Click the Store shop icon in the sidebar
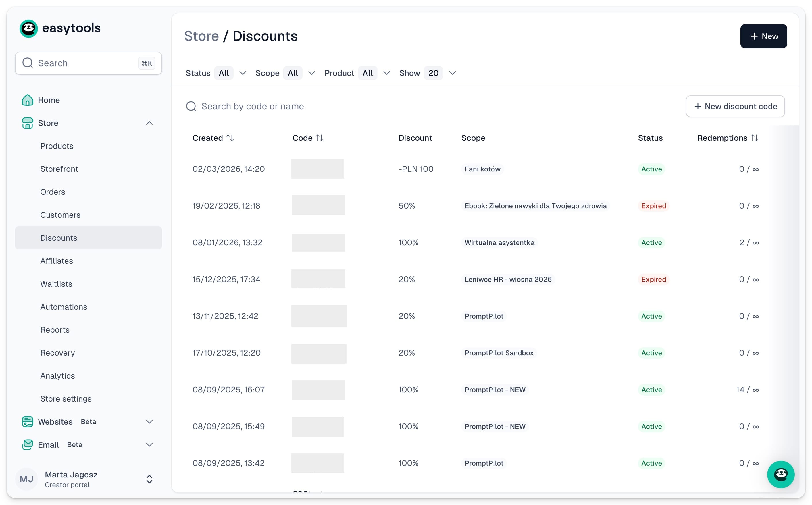This screenshot has height=505, width=812. [27, 123]
